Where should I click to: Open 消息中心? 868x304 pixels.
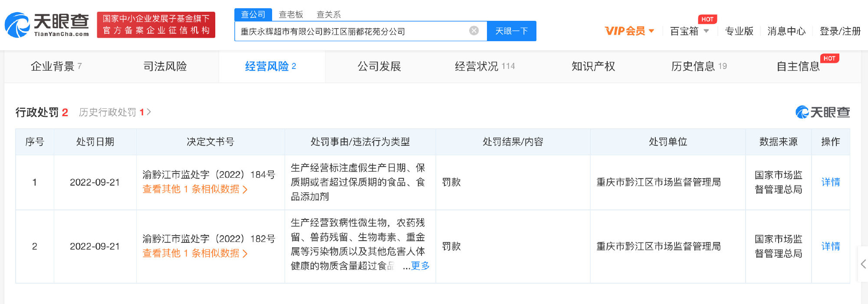[x=786, y=31]
